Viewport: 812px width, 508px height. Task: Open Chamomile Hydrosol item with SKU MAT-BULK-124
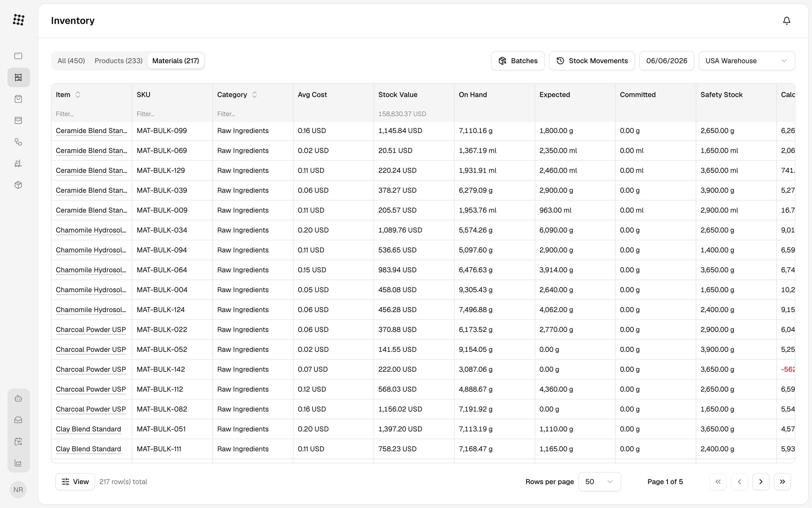coord(91,310)
